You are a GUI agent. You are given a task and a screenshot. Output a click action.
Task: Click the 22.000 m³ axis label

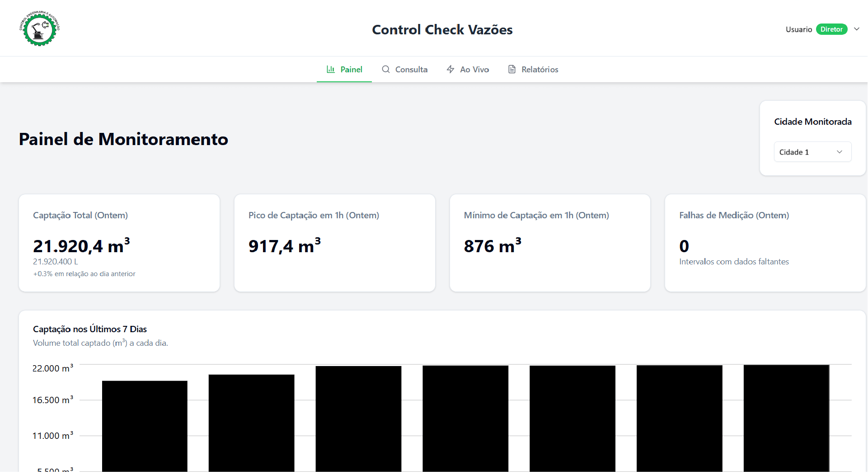click(x=53, y=368)
